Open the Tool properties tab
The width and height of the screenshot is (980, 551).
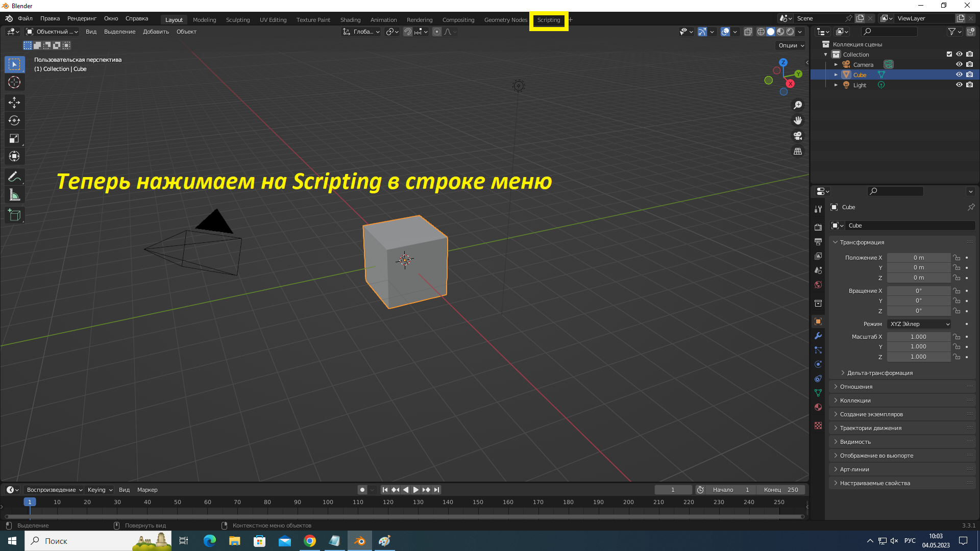818,209
